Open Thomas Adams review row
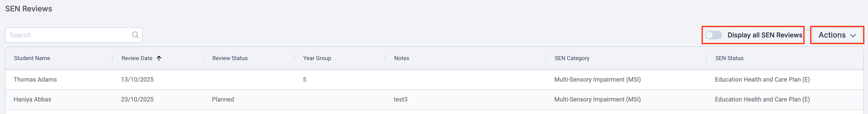 [35, 79]
